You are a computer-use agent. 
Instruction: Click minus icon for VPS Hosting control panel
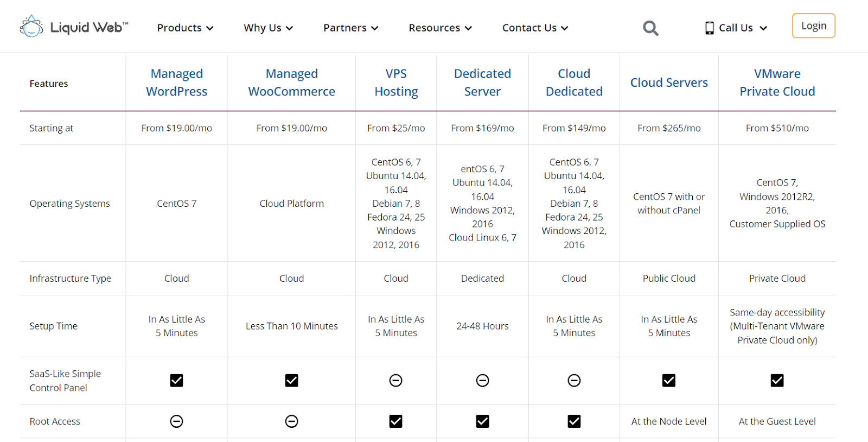click(x=396, y=381)
